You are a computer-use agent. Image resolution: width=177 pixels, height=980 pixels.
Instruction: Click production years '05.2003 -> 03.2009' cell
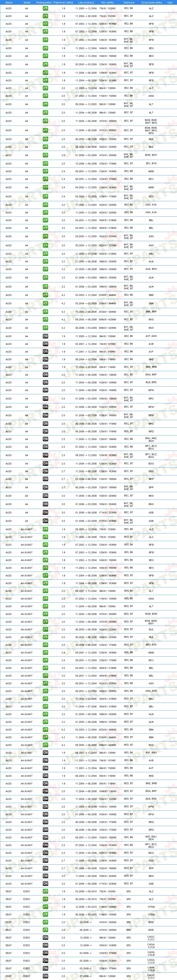pos(86,64)
